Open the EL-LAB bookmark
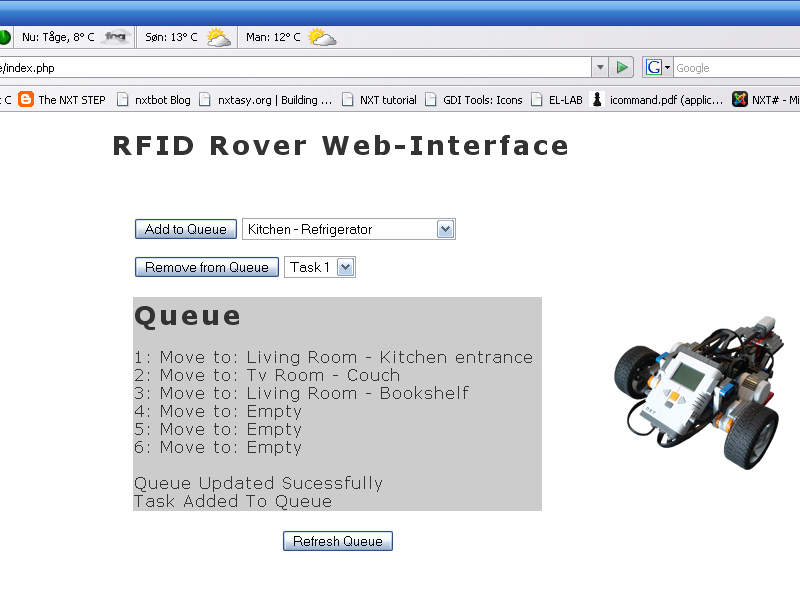Image resolution: width=800 pixels, height=600 pixels. click(557, 100)
